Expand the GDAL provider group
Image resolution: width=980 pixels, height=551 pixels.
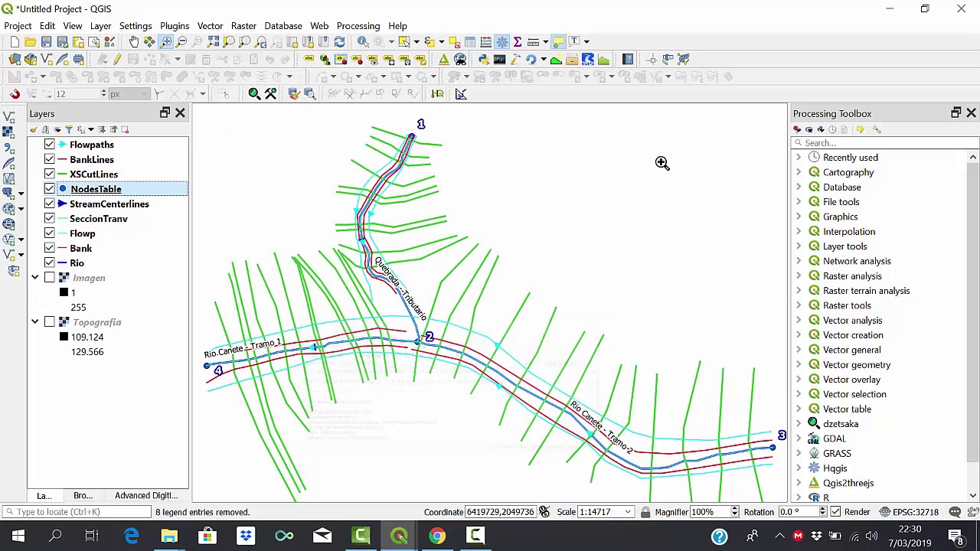pos(799,439)
